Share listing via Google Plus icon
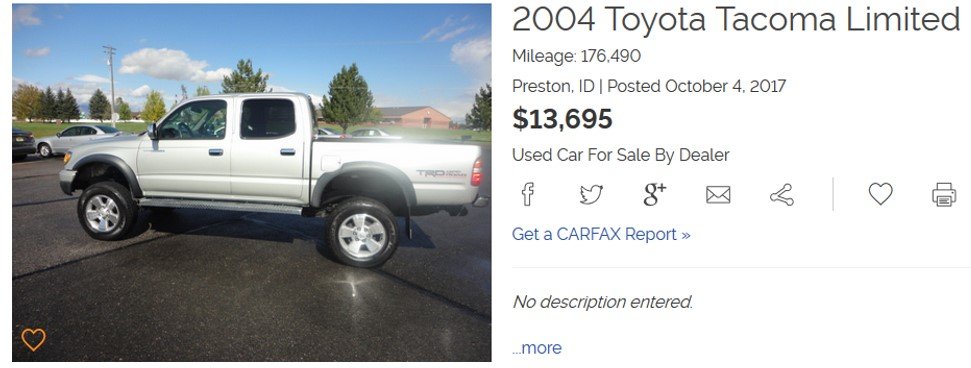The height and width of the screenshot is (368, 971). [x=655, y=194]
